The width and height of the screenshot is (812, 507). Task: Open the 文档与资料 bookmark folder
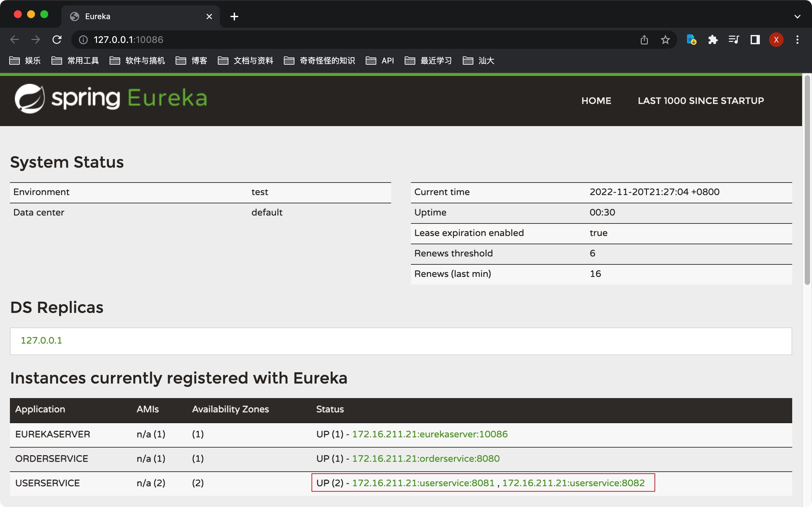(x=245, y=60)
